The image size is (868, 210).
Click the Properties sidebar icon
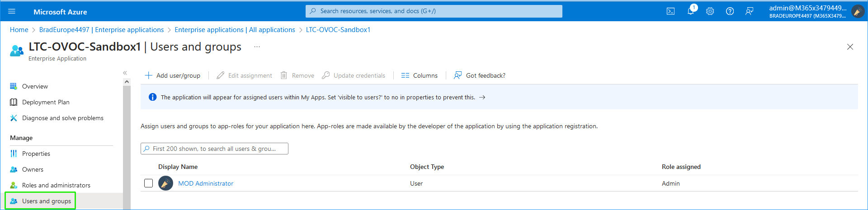click(14, 154)
